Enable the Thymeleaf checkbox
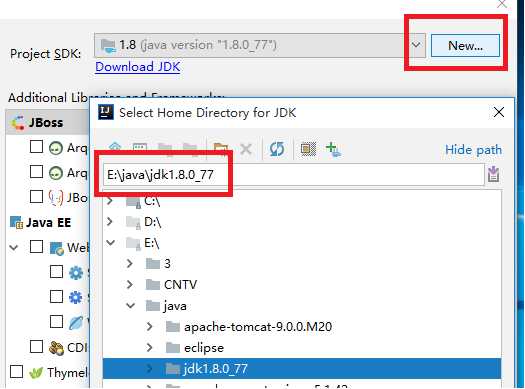 (x=16, y=372)
